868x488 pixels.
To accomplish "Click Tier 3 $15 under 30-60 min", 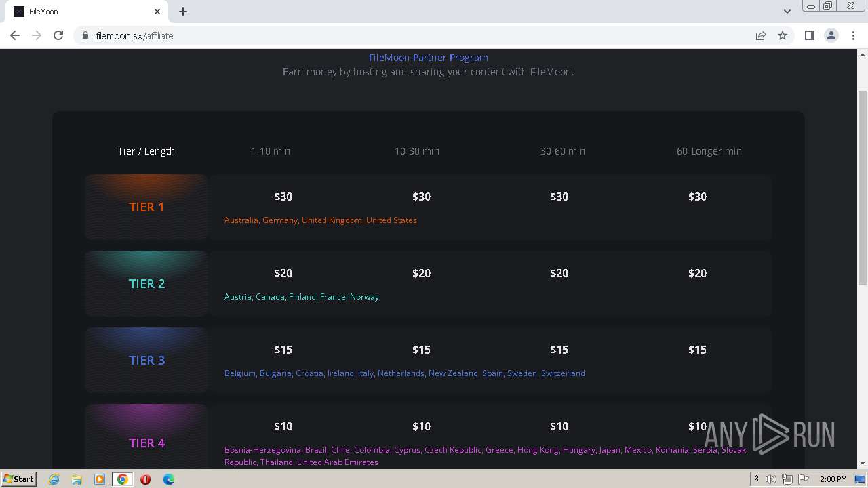I will click(x=559, y=350).
